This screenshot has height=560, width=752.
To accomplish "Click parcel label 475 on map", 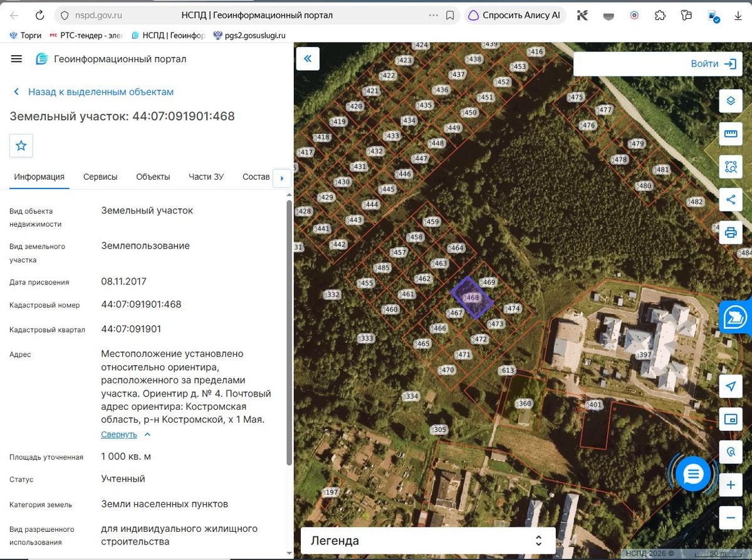I will pyautogui.click(x=576, y=96).
